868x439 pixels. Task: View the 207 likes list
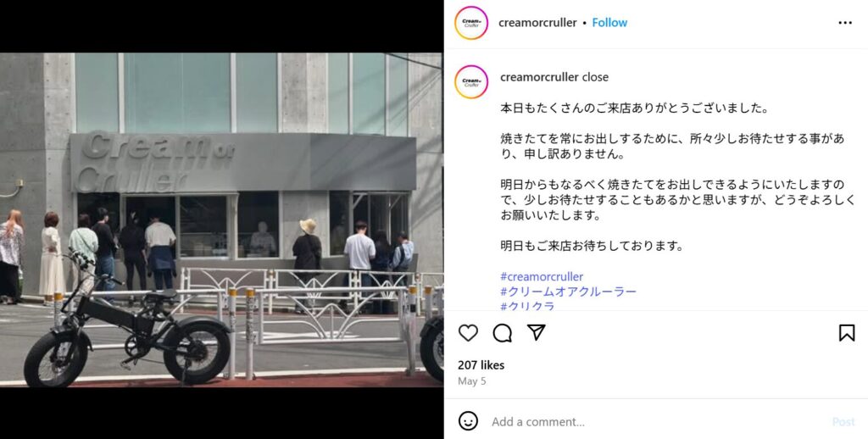click(481, 364)
